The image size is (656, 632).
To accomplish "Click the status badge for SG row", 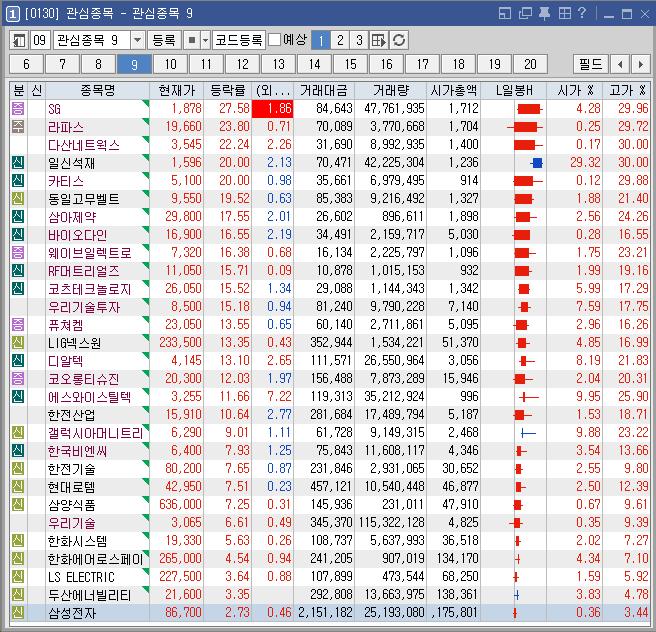I will [18, 109].
